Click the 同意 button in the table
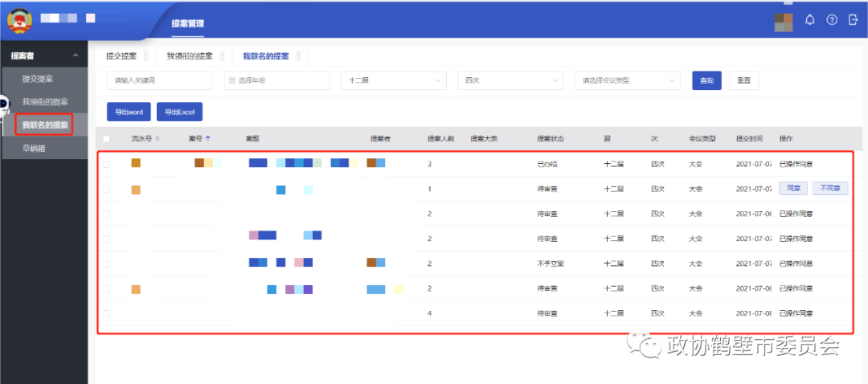Screen dimensions: 868x384 [x=793, y=189]
